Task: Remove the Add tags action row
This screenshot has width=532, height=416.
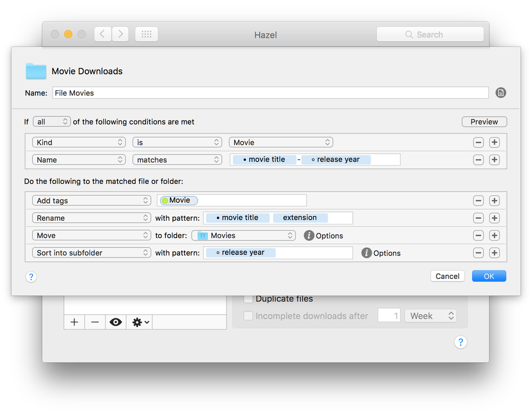Action: [x=478, y=200]
